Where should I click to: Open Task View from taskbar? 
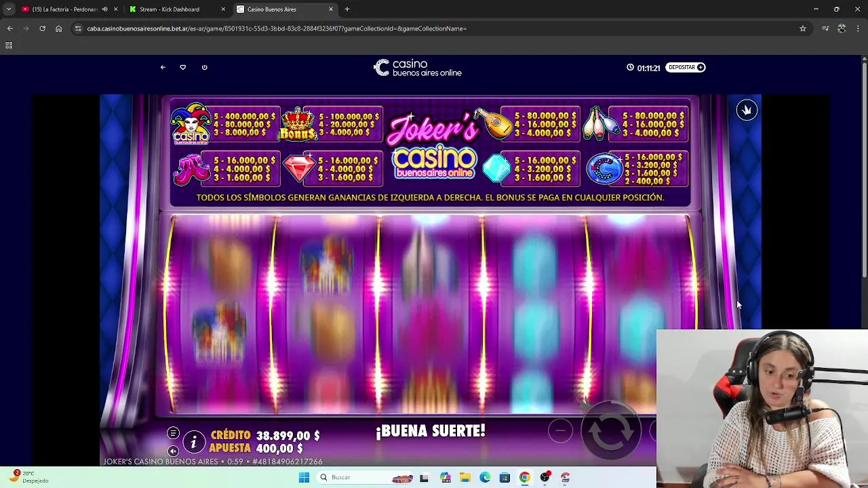point(425,477)
